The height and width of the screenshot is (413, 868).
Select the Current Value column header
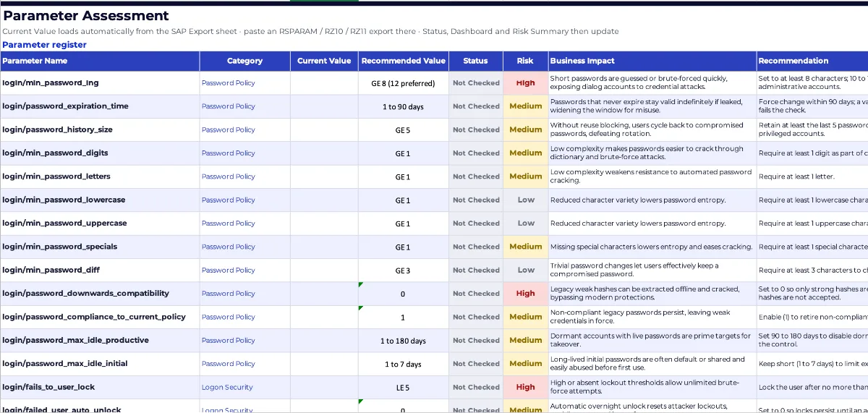click(x=324, y=61)
